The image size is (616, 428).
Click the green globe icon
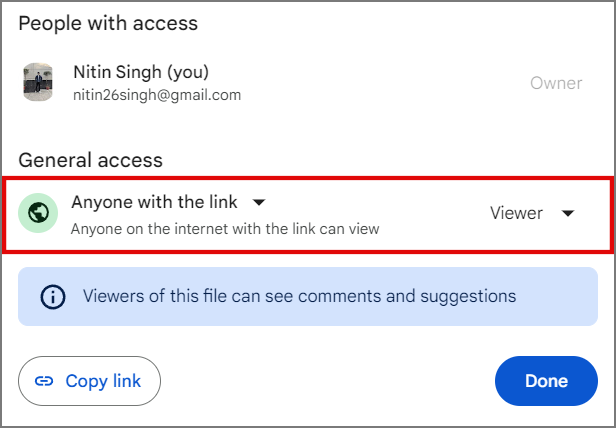pos(39,213)
